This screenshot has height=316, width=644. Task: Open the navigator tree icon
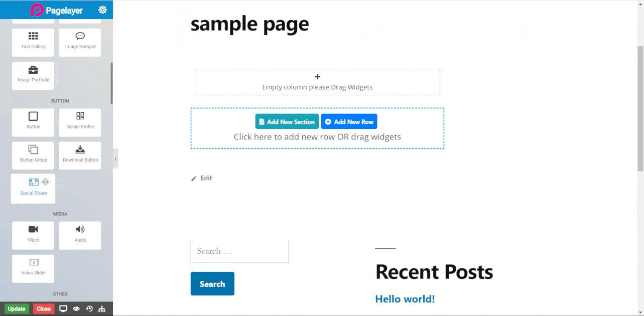[x=102, y=309]
